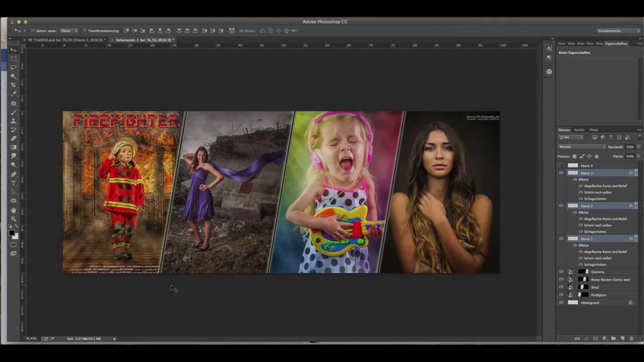Add layer mask from panel bottom
Viewport: 644px width, 362px height.
click(x=596, y=339)
